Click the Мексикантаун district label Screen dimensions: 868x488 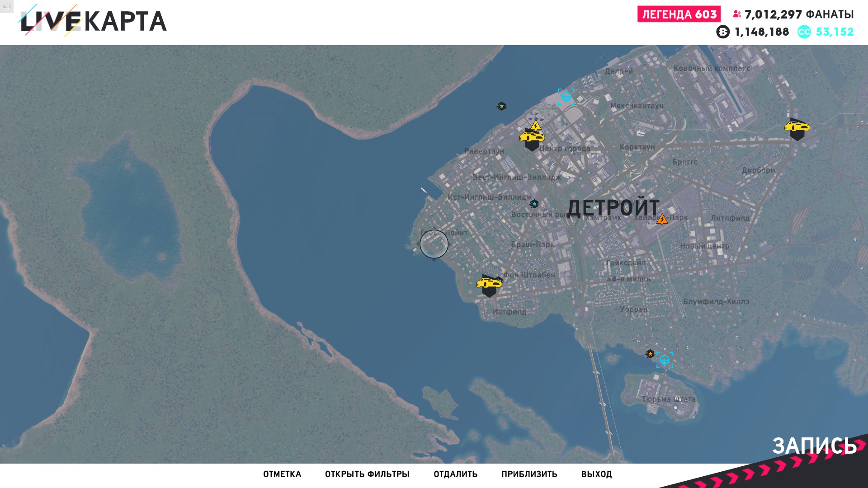[x=637, y=106]
